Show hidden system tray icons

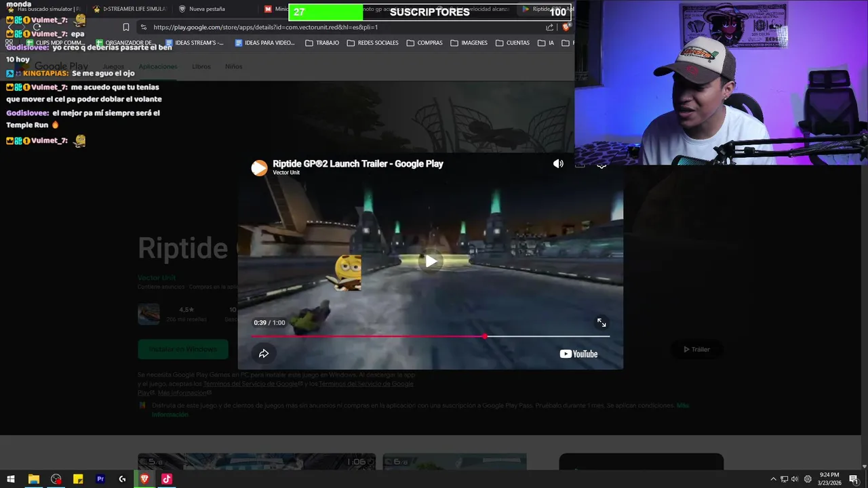773,479
